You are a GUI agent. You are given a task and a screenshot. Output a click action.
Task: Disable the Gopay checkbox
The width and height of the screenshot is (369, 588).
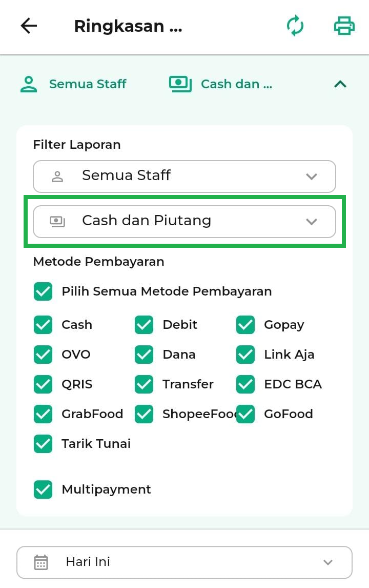point(246,325)
